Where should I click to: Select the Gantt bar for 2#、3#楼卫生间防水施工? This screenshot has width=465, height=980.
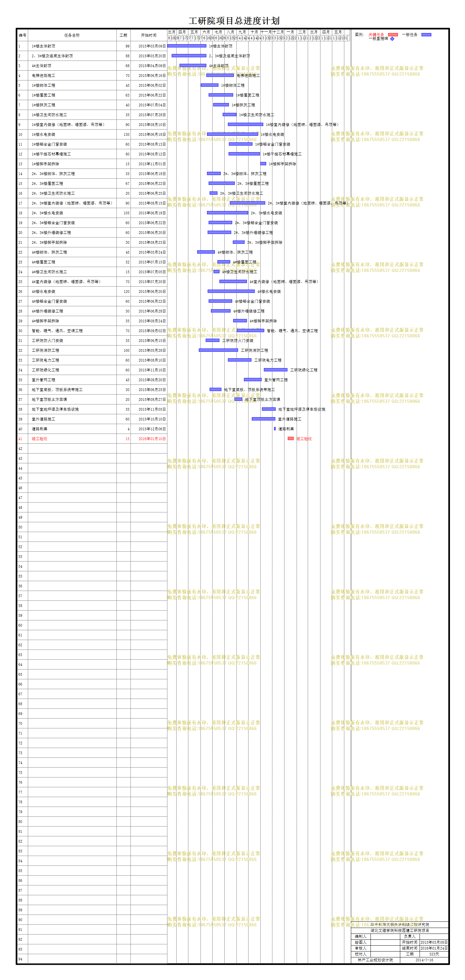(214, 193)
